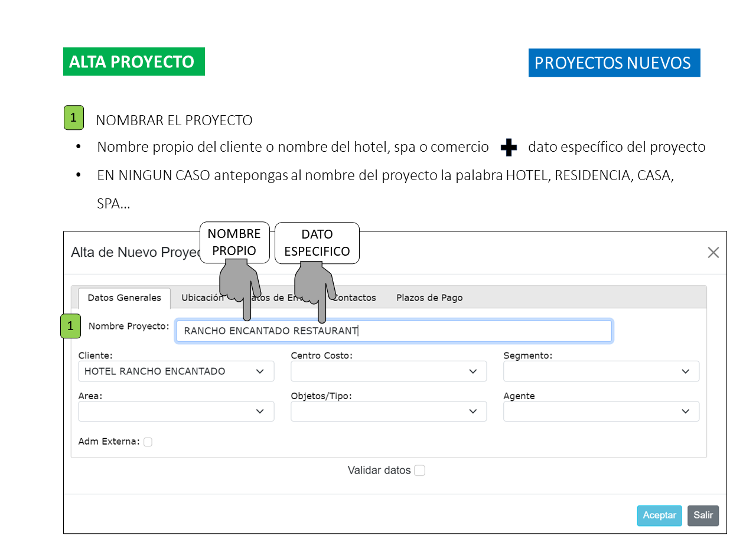Select the Datos Generales tab
756x558 pixels.
click(124, 298)
